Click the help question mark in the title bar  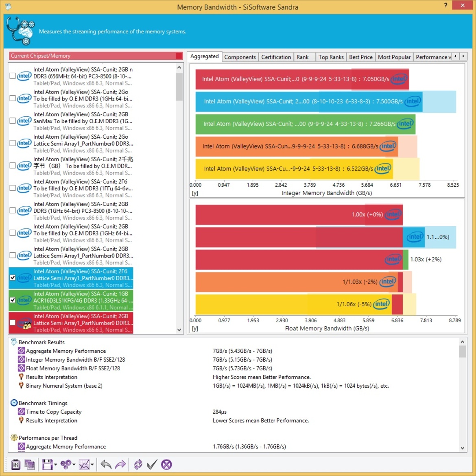click(445, 5)
